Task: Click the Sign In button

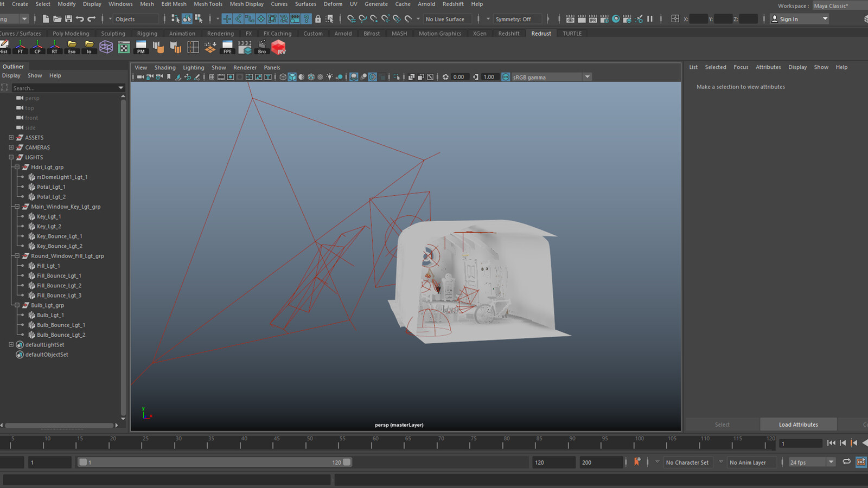Action: pyautogui.click(x=799, y=19)
